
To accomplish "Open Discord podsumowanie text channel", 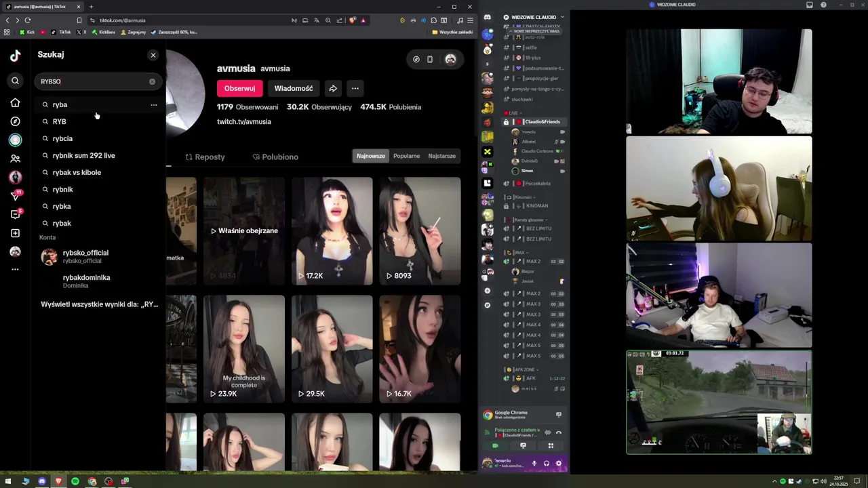I will [x=535, y=68].
